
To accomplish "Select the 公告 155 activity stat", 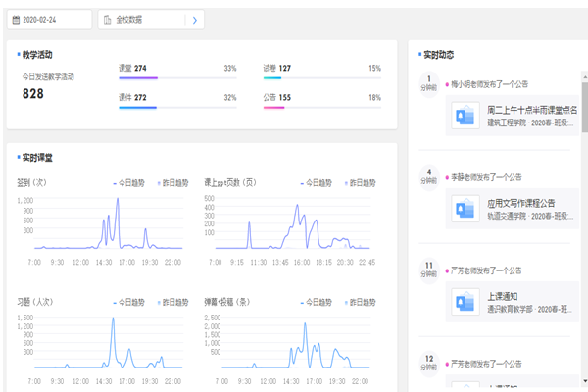I will [277, 98].
